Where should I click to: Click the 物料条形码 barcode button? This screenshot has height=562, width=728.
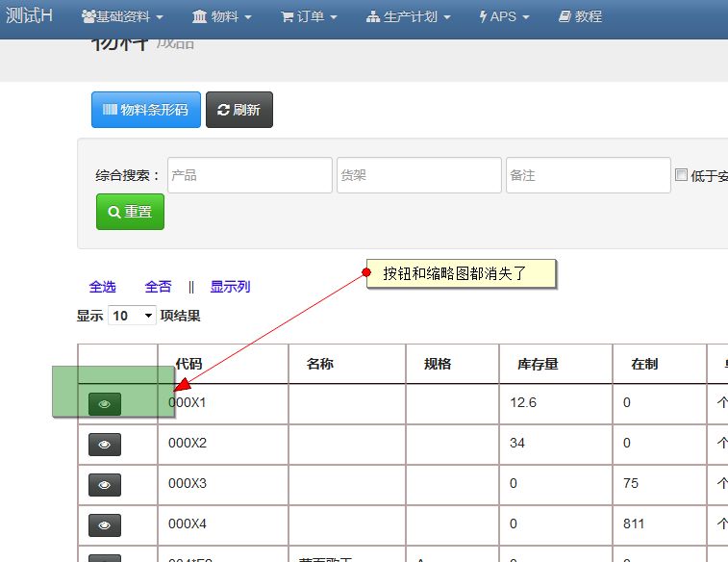(x=146, y=110)
